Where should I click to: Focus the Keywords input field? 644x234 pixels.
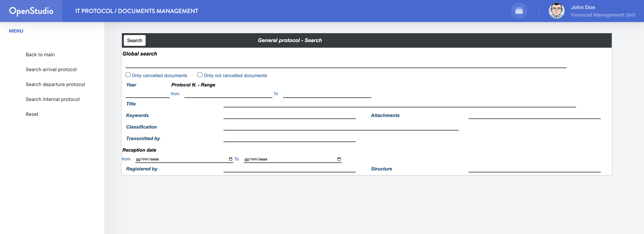290,115
